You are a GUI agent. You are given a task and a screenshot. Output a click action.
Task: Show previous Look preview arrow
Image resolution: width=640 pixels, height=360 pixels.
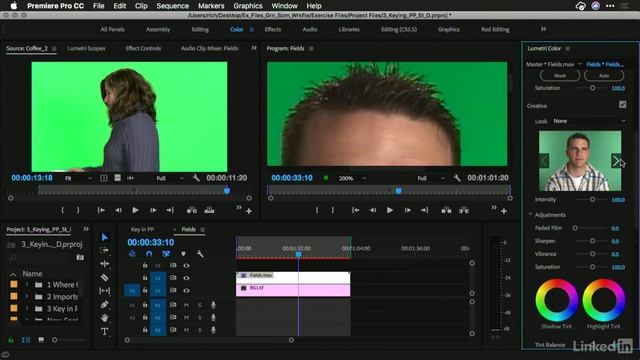544,161
